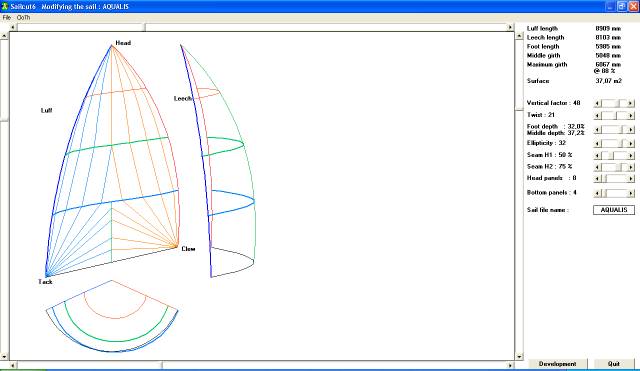Click the top horizontal scrollbar thumb
This screenshot has height=371, width=640.
point(144,27)
